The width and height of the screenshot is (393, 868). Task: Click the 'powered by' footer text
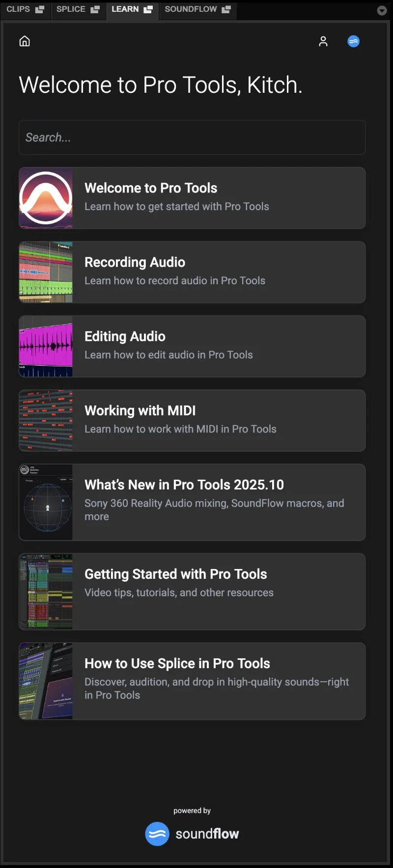(192, 811)
